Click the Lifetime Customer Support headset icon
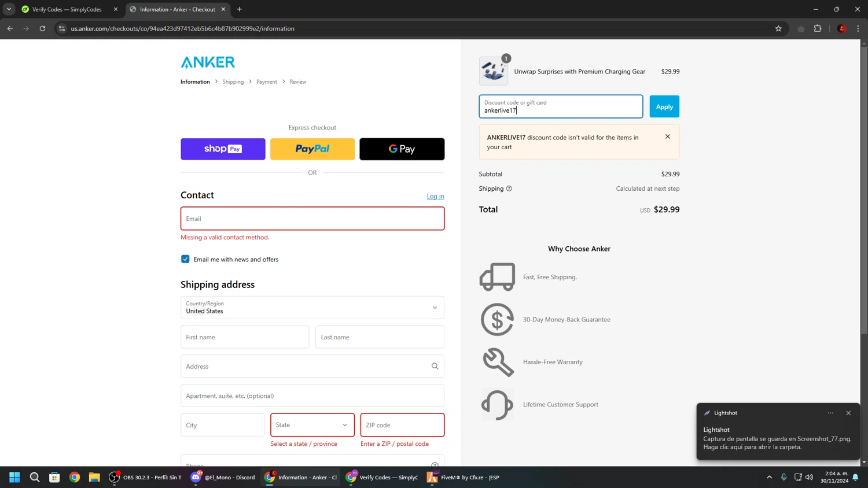The image size is (868, 488). tap(497, 405)
